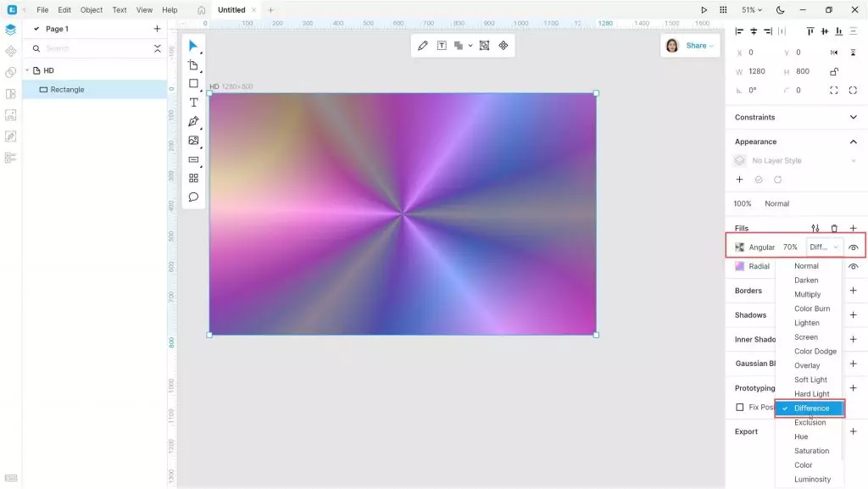This screenshot has height=489, width=868.
Task: Hide the Angular fill layer
Action: pos(853,247)
